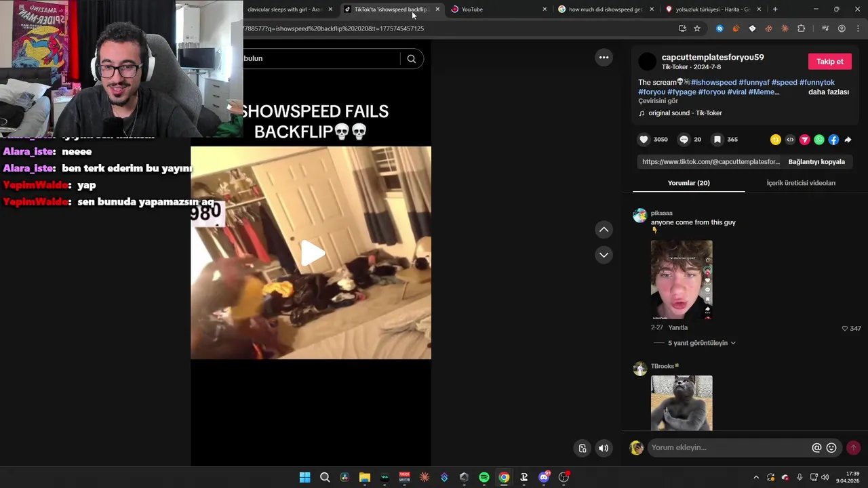Image resolution: width=868 pixels, height=488 pixels.
Task: Click the TikTok search magnifier icon
Action: pyautogui.click(x=411, y=59)
